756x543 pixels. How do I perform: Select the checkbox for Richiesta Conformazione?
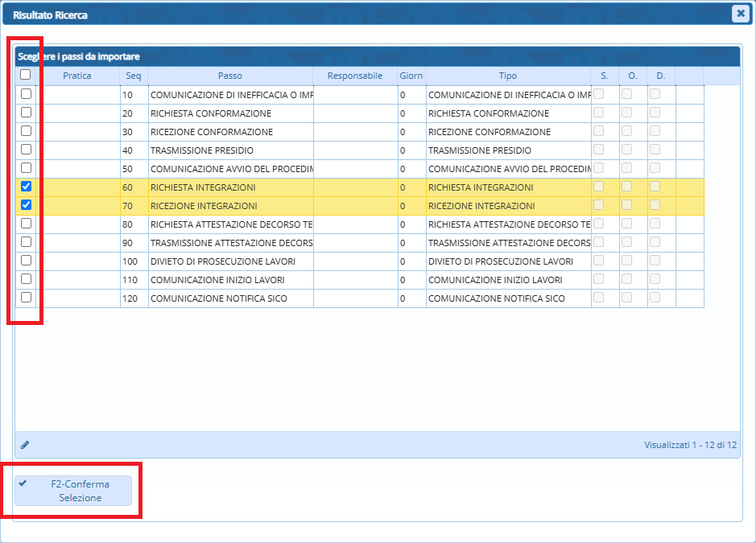pyautogui.click(x=26, y=113)
